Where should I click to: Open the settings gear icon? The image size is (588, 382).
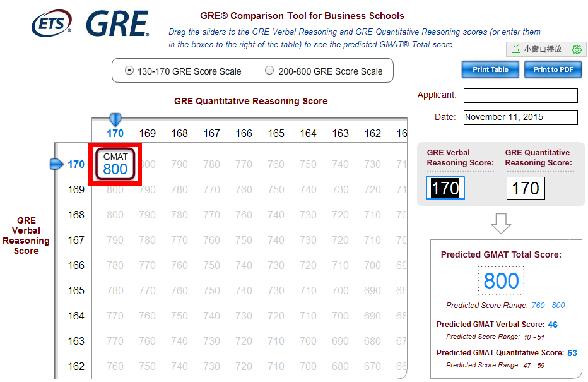coord(576,49)
